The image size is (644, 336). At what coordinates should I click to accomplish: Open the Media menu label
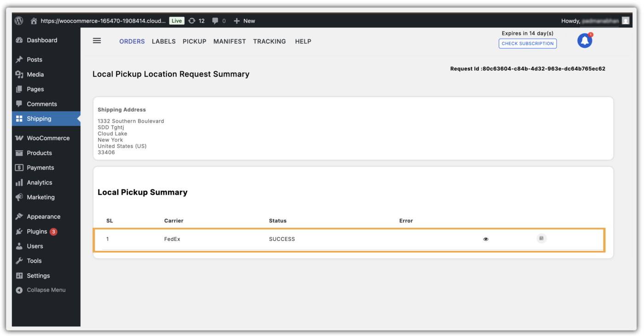click(x=35, y=74)
